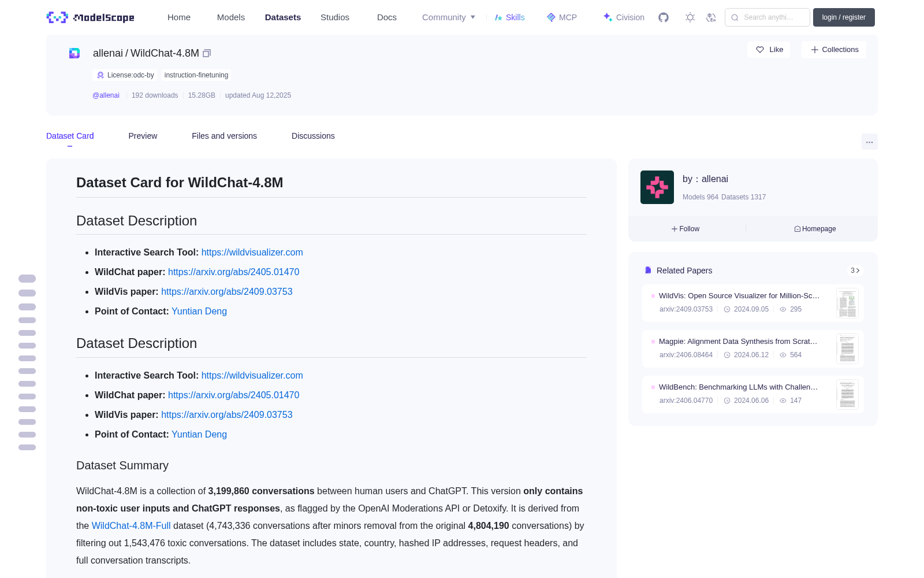Click the topmost outline marker in left sidebar
The width and height of the screenshot is (924, 578).
pyautogui.click(x=27, y=279)
